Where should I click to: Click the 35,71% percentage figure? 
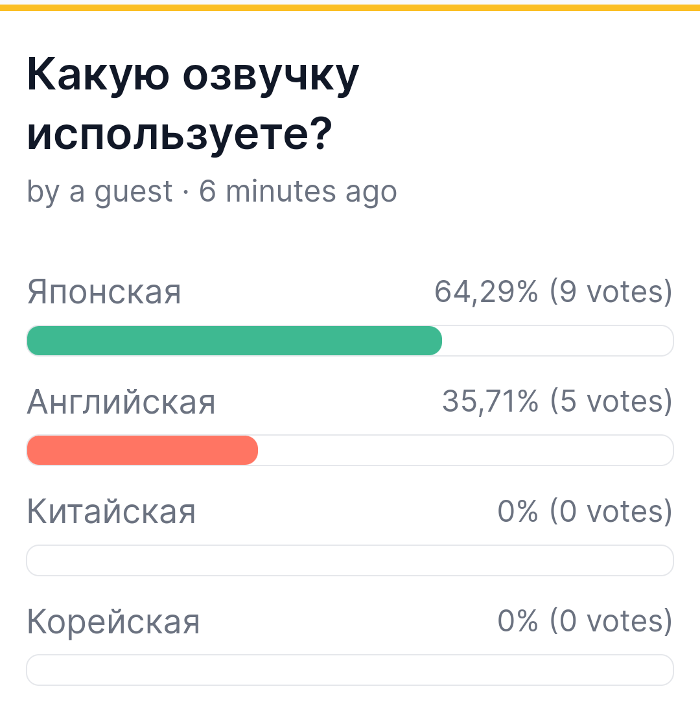pyautogui.click(x=490, y=401)
